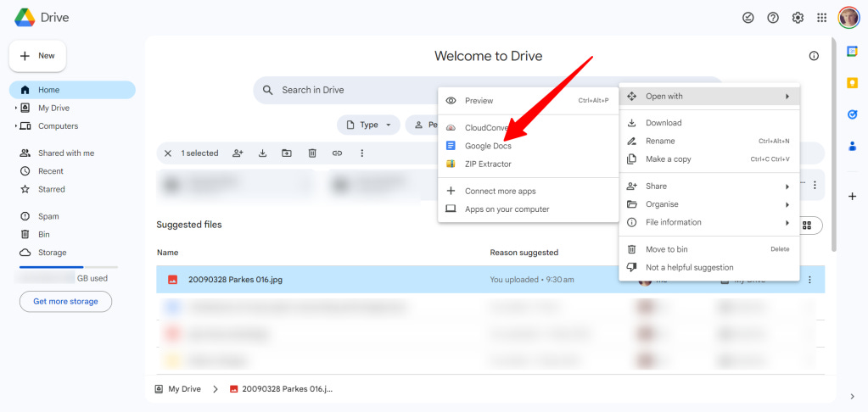Download selected file from the toolbar
Viewport: 868px width, 412px height.
[x=263, y=153]
